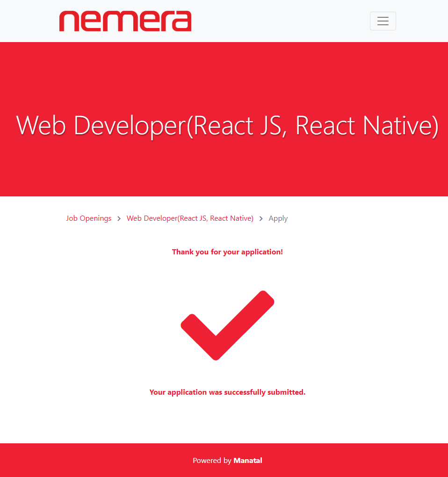This screenshot has height=477, width=448.
Task: Click empty navbar space beside the logo
Action: [x=281, y=21]
